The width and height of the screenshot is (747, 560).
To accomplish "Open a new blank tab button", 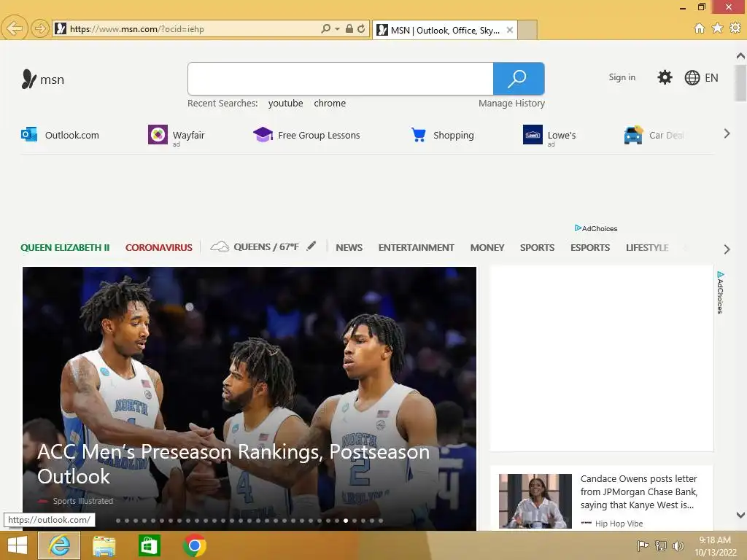I will tap(527, 30).
